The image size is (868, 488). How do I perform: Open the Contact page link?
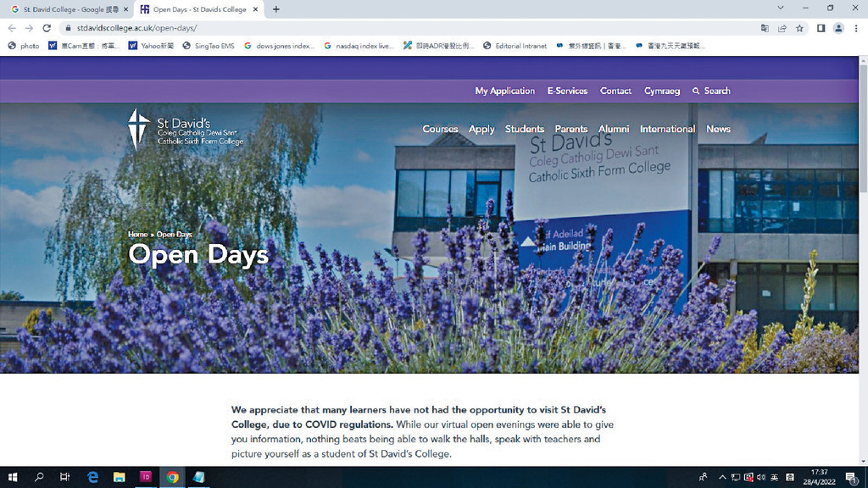[615, 91]
